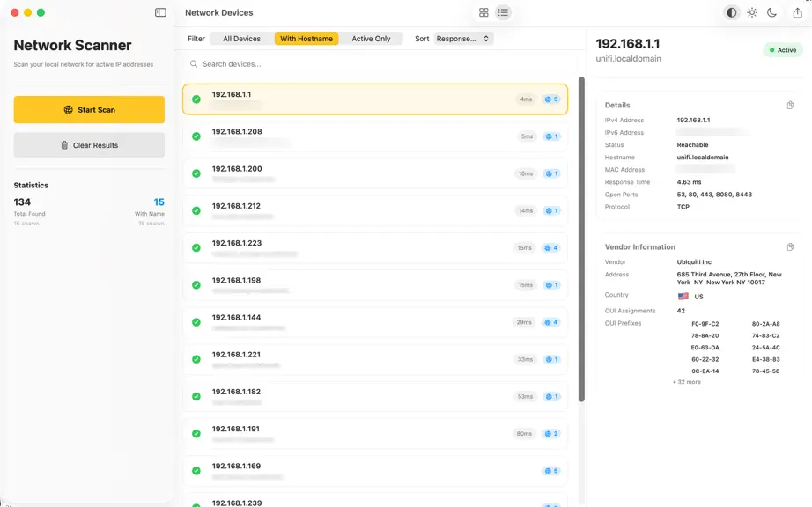Click ports badge of 192.168.1.223 row
This screenshot has height=507, width=812.
pos(551,248)
